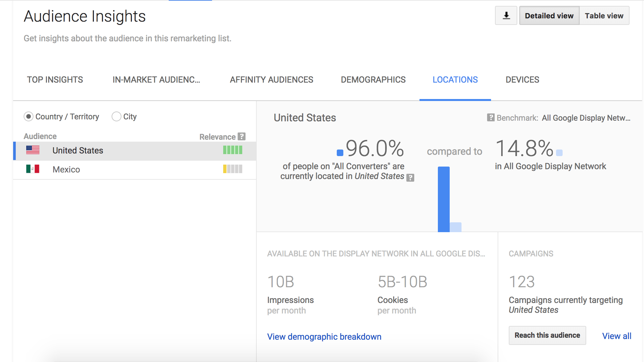Toggle the United States audience row
Screen dimensions: 644x362
pyautogui.click(x=133, y=151)
